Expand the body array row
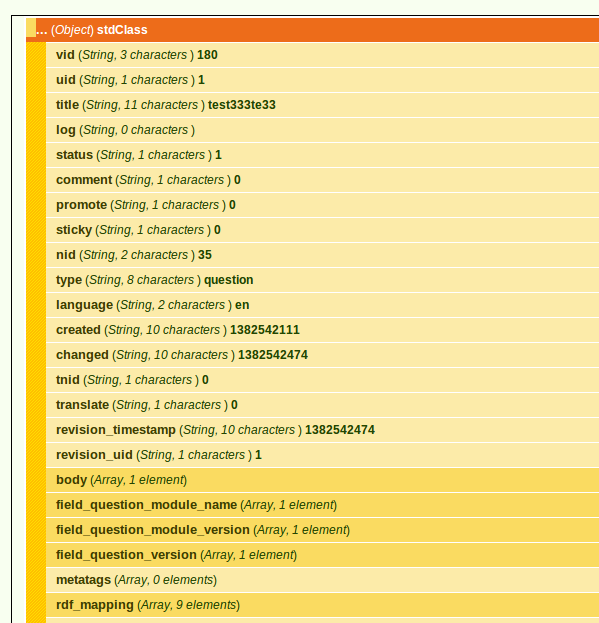Image resolution: width=599 pixels, height=623 pixels. (x=323, y=480)
